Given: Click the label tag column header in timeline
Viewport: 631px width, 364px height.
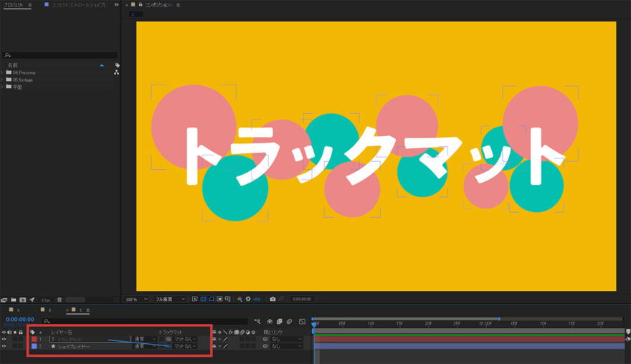Looking at the screenshot, I should pos(32,332).
